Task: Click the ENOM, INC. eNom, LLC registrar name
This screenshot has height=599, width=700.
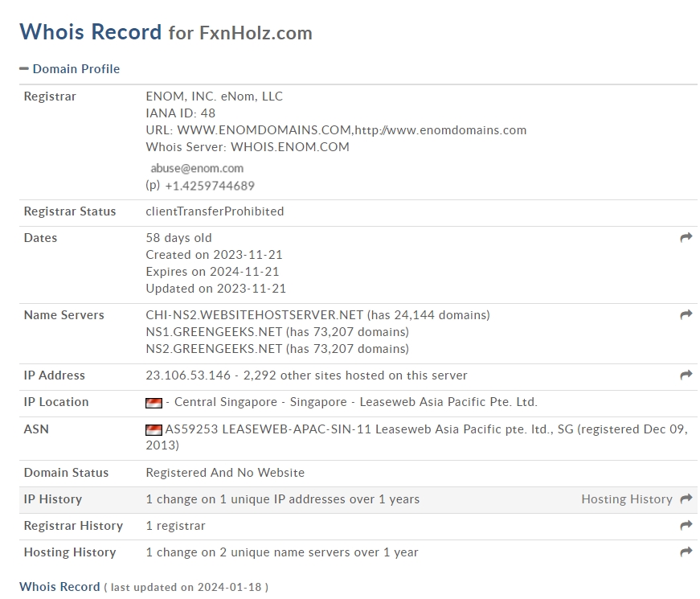Action: [x=215, y=96]
